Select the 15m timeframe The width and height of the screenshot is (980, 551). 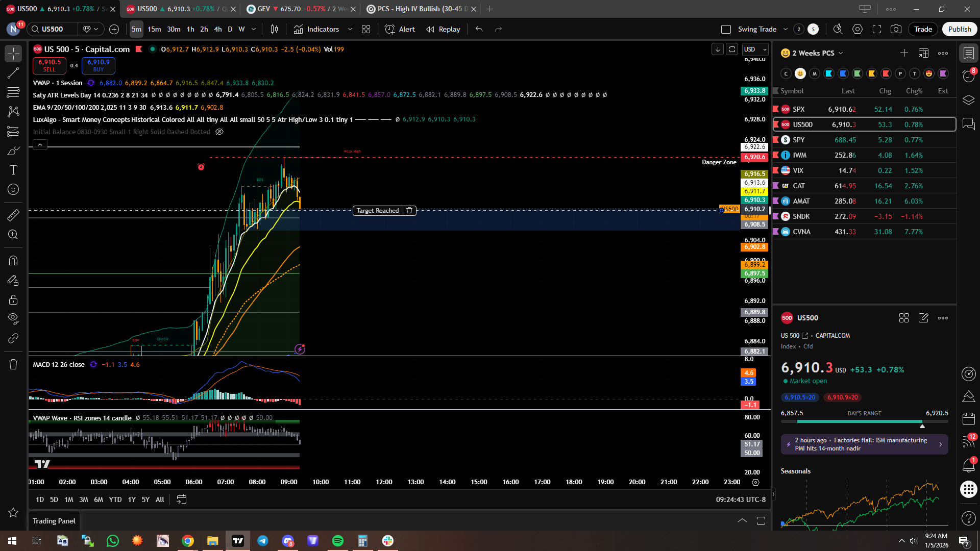click(154, 29)
